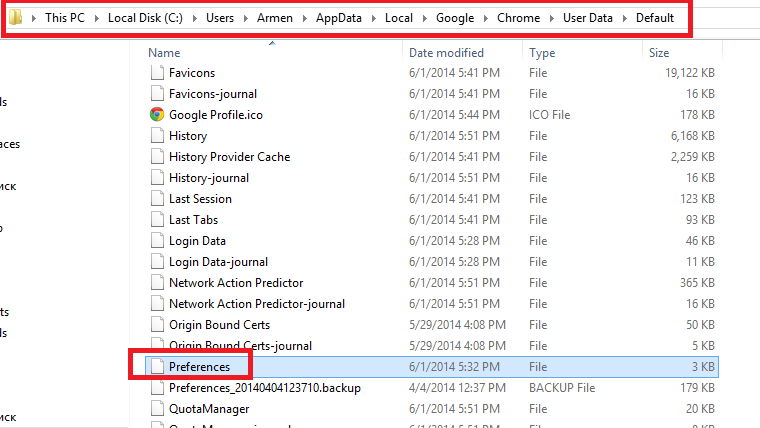Click the 4/4/2014 12:37 PM date cell
The width and height of the screenshot is (760, 428).
(x=457, y=388)
